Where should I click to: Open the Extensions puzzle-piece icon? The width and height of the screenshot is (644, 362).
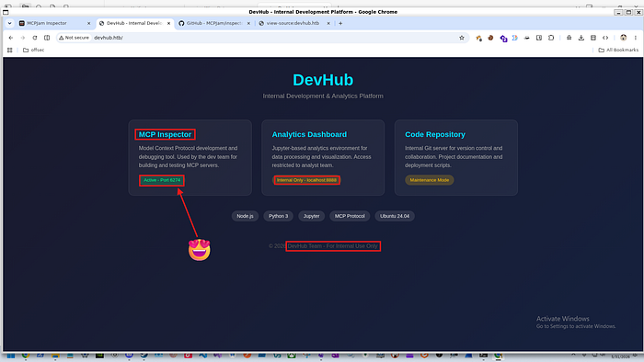(551, 38)
